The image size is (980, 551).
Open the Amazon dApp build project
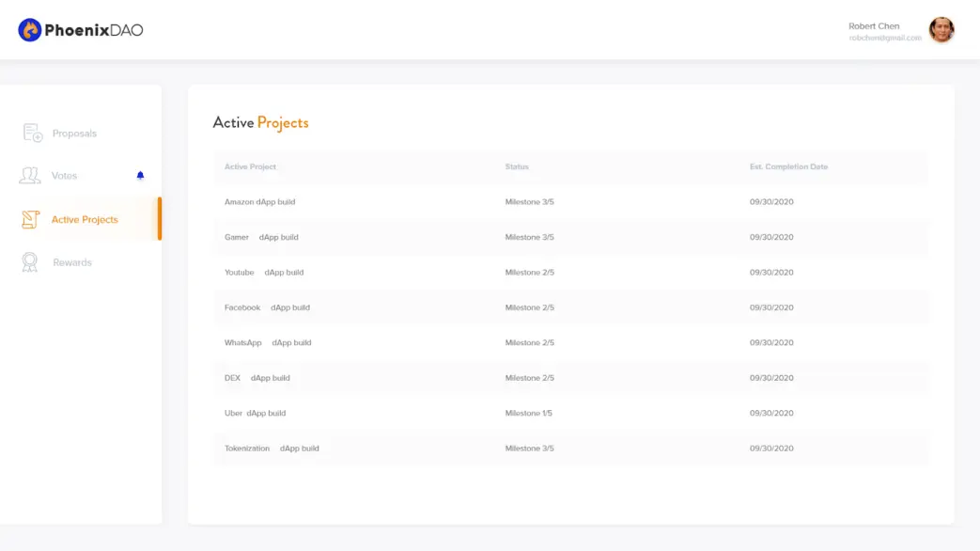260,202
